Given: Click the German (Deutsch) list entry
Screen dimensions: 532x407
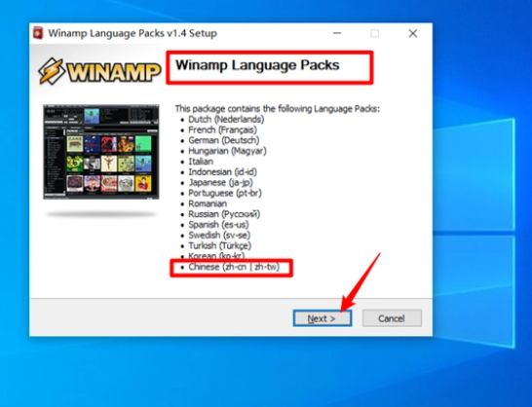Looking at the screenshot, I should point(224,140).
